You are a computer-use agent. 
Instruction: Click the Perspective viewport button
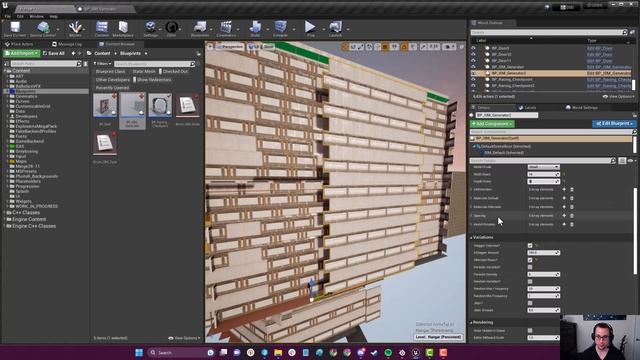[230, 47]
